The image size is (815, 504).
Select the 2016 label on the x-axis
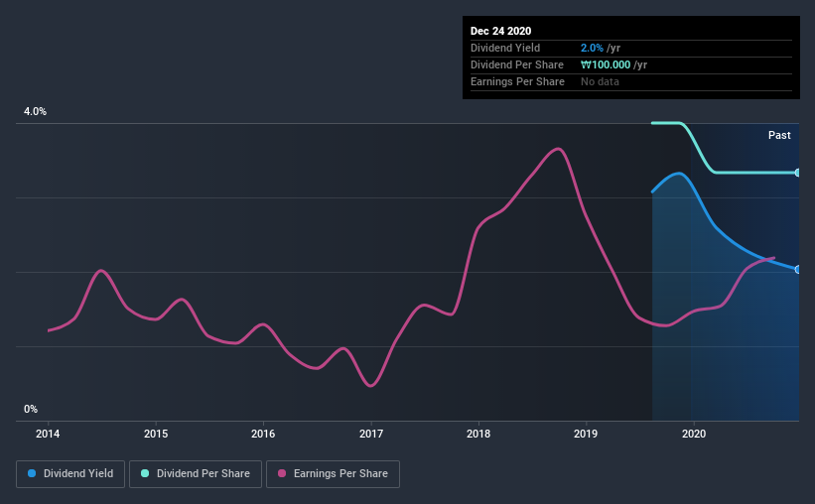click(263, 434)
